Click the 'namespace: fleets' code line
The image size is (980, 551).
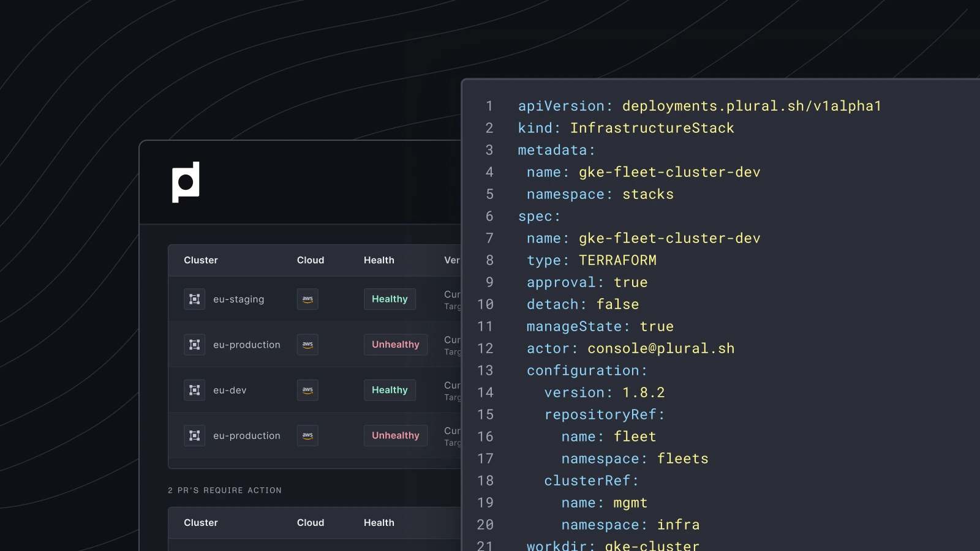[x=635, y=459]
